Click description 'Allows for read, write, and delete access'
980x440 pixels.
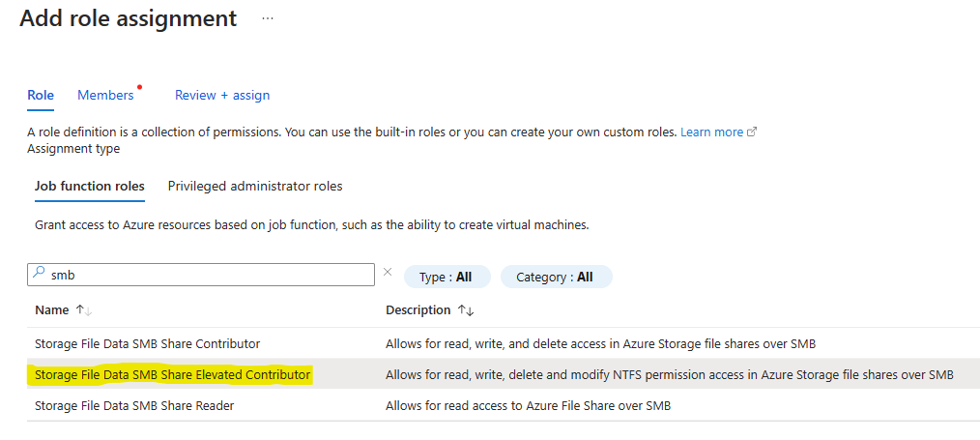coord(600,343)
